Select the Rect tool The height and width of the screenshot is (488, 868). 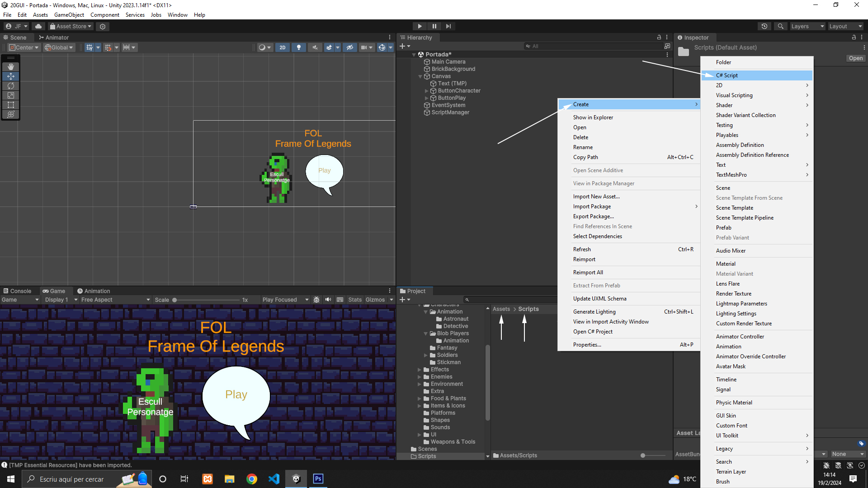(x=11, y=105)
